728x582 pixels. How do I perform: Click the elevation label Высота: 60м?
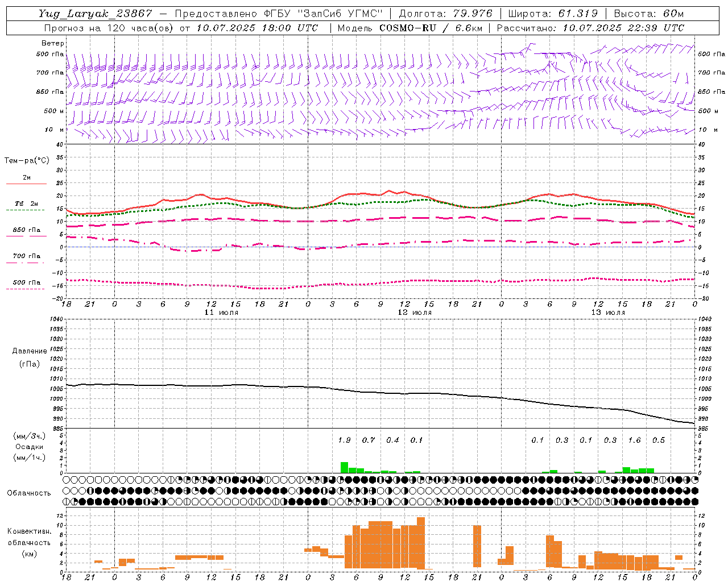click(648, 14)
